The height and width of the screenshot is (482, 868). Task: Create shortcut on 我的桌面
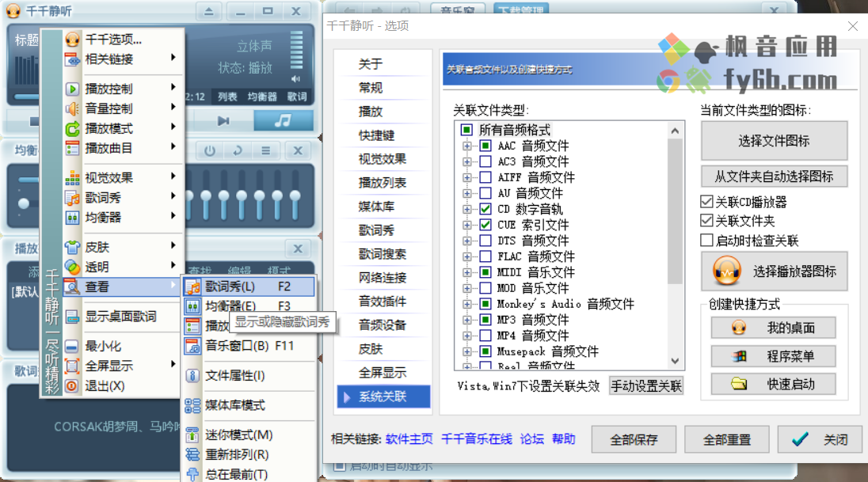coord(773,328)
